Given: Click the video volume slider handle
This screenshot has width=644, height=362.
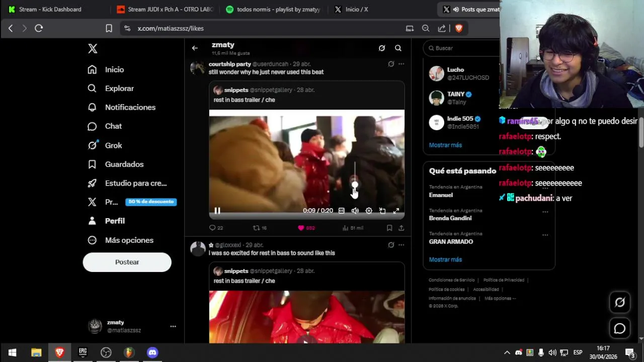Looking at the screenshot, I should pyautogui.click(x=355, y=185).
